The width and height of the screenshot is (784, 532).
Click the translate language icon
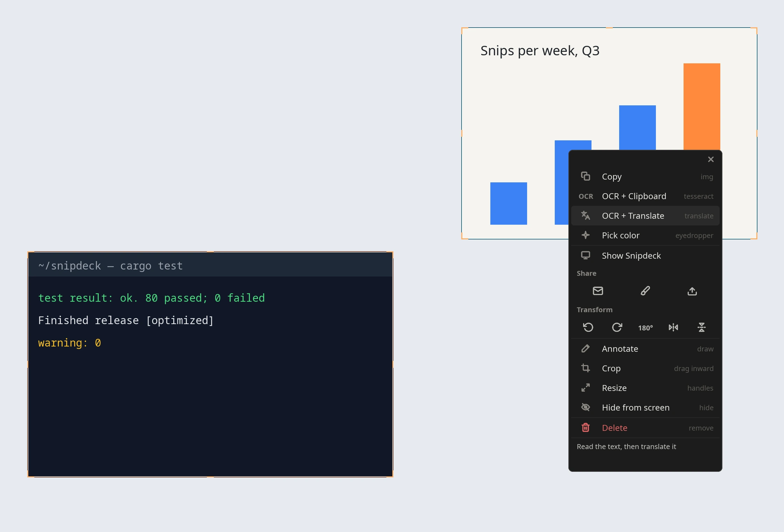tap(586, 216)
